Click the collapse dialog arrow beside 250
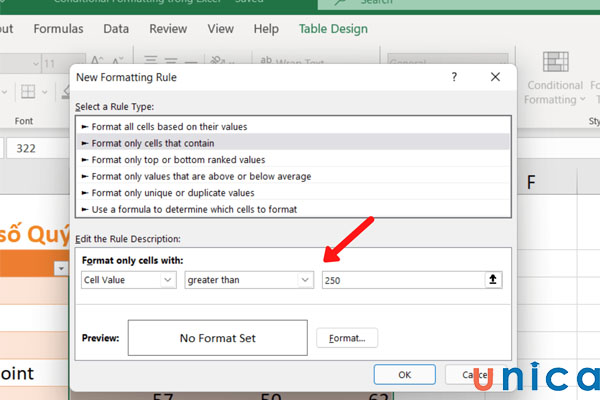The image size is (600, 400). (x=492, y=281)
